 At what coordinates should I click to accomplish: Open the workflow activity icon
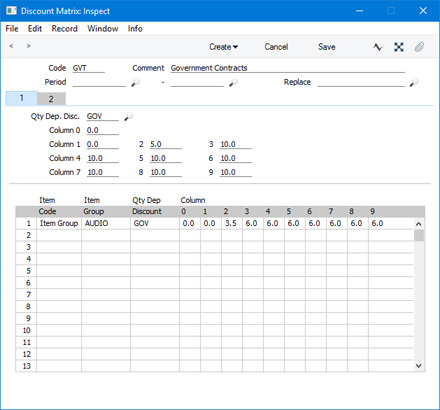378,47
